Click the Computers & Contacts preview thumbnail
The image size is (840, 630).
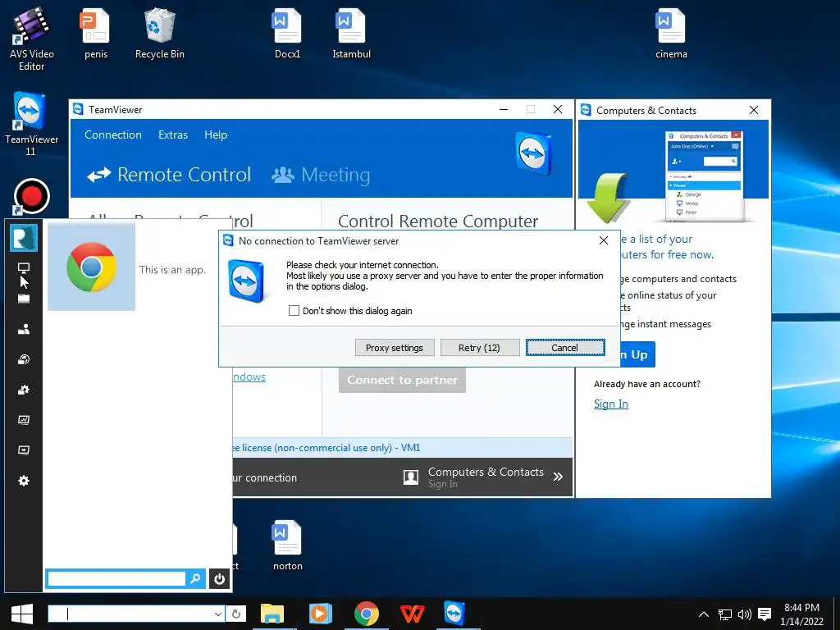(x=703, y=176)
